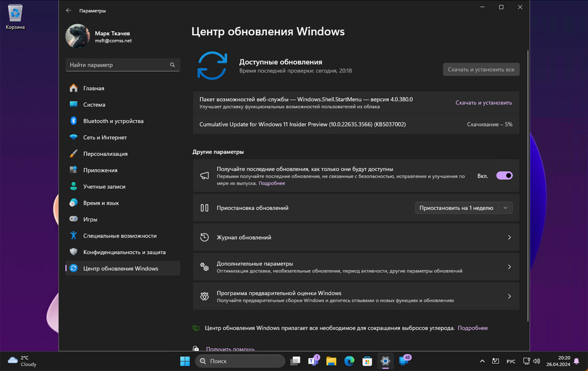
Task: Click the apps icon next to Приложения
Action: tap(73, 170)
